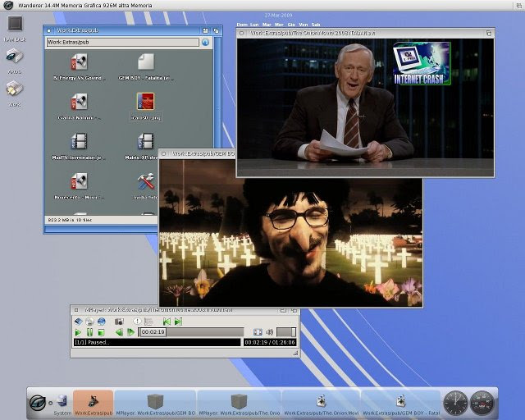Click the 00:02:19 seek knob

pyautogui.click(x=153, y=332)
